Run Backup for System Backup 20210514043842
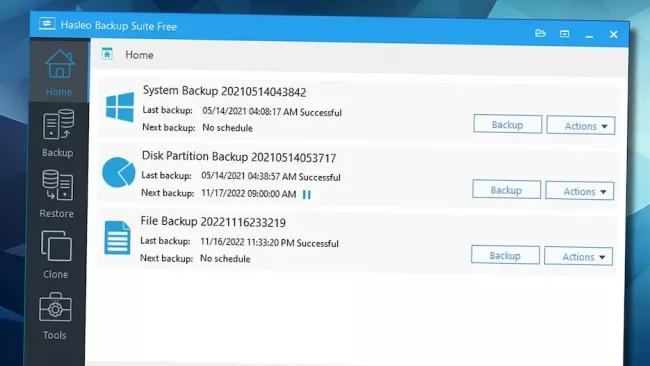 coord(507,124)
